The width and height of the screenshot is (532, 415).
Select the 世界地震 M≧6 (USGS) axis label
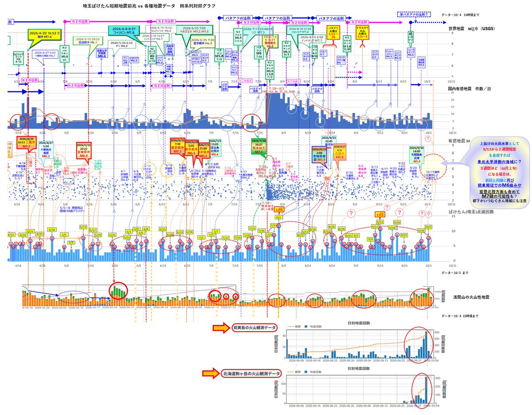tap(473, 29)
